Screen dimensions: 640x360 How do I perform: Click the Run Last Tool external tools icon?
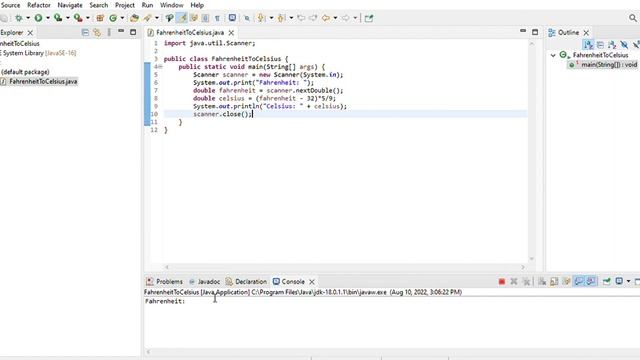tap(78, 18)
